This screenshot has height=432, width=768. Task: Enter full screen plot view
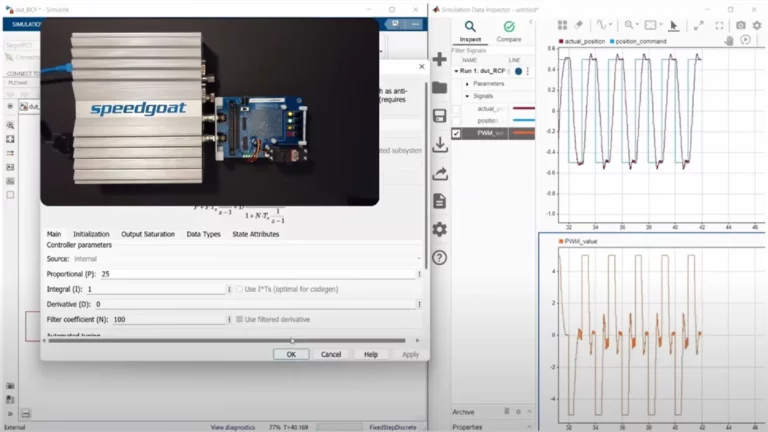[x=719, y=25]
